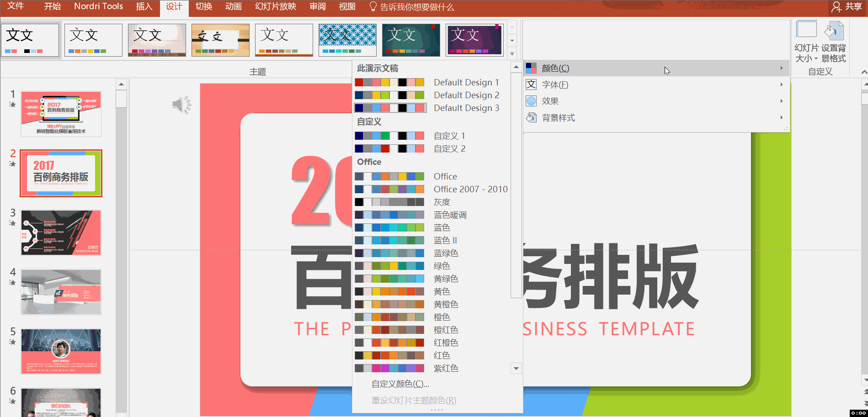This screenshot has height=417, width=868.
Task: Collapse the ribbon with the chevron
Action: pos(863,72)
